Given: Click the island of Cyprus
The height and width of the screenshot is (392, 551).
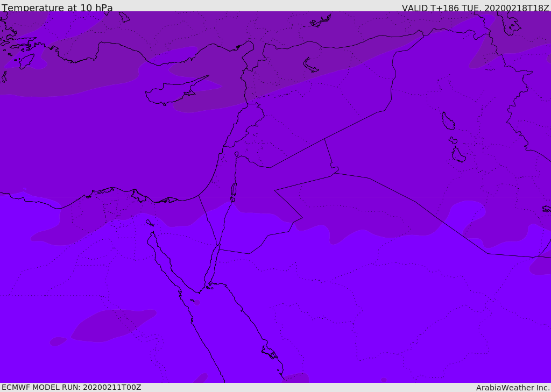Looking at the screenshot, I should [x=171, y=92].
